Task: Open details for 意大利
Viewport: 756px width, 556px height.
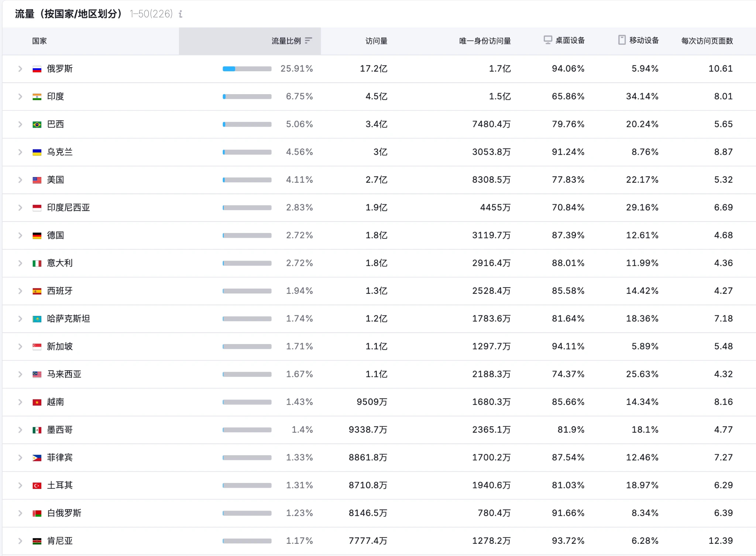Action: (x=20, y=263)
